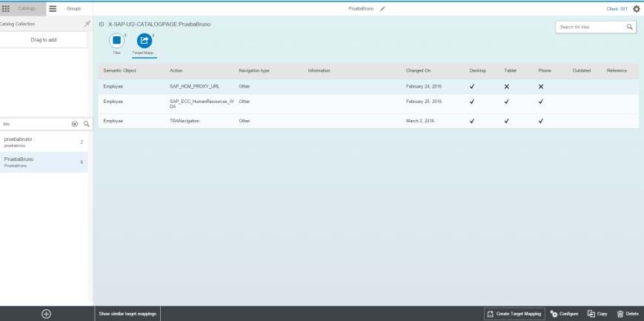Click the pencil edit icon beside PruebaBruno title
644x321 pixels.
click(x=382, y=9)
